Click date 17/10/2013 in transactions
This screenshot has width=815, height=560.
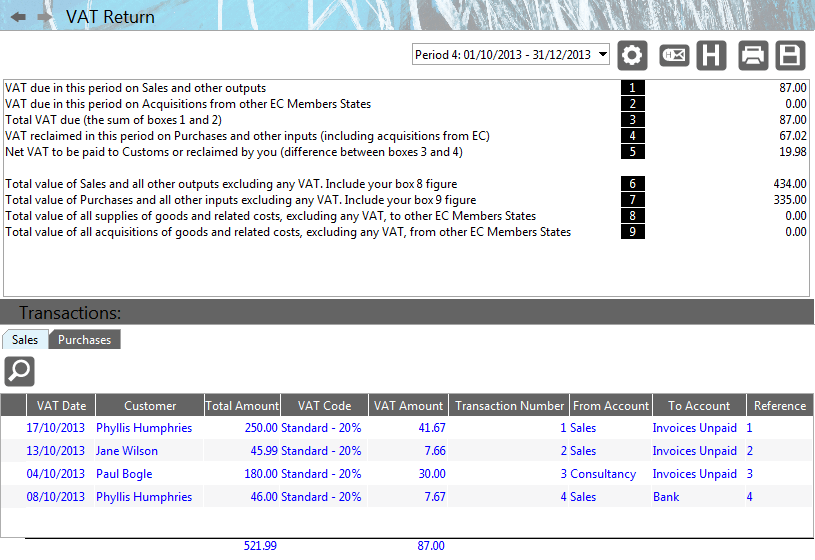coord(56,428)
